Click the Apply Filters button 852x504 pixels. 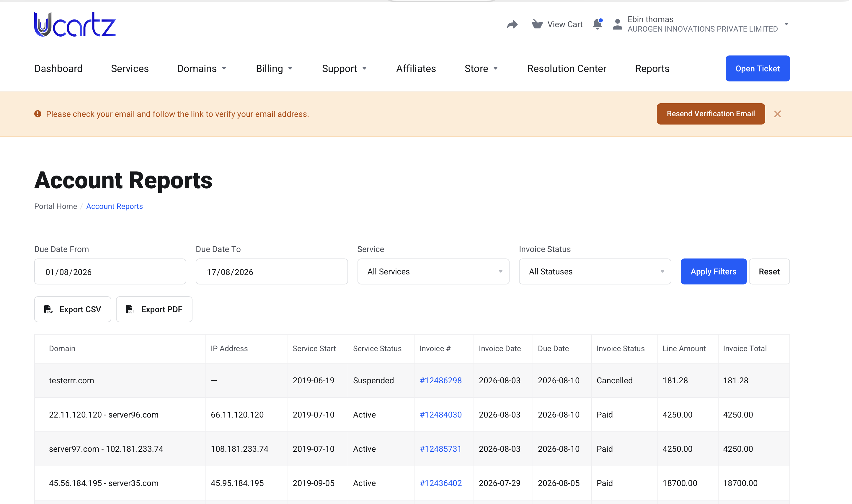pyautogui.click(x=714, y=271)
